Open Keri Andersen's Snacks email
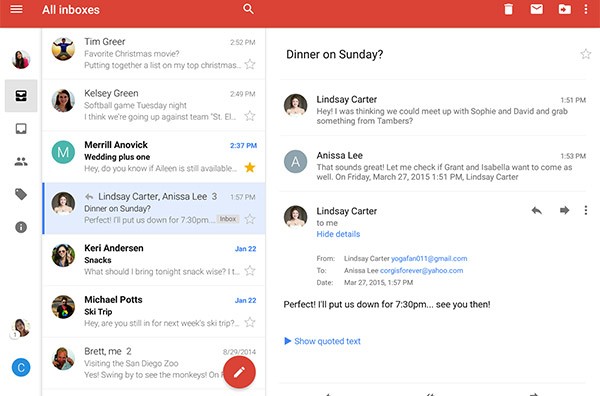The image size is (600, 396). (x=154, y=260)
